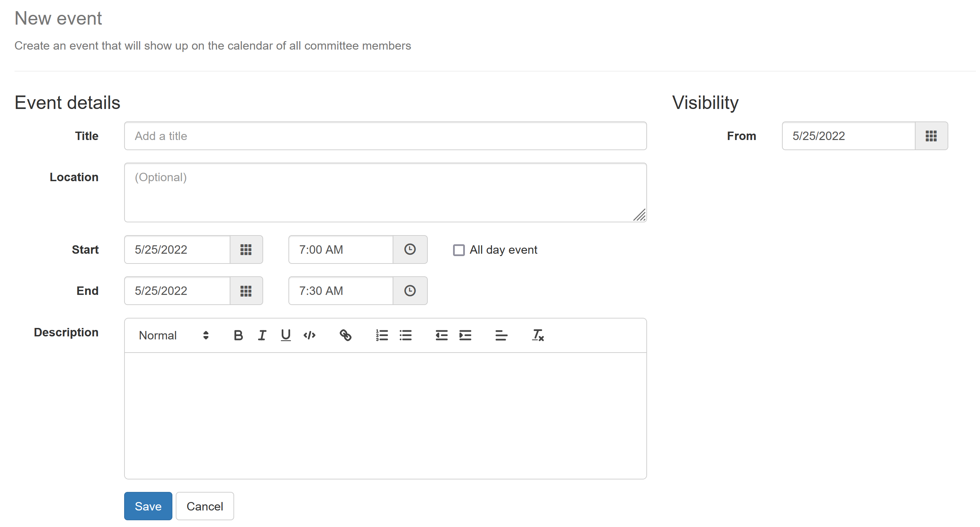Viewport: 980px width, 527px height.
Task: Open the Normal heading style dropdown
Action: coord(173,335)
